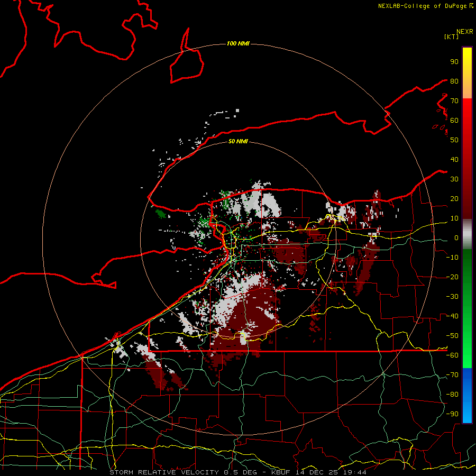
Task: Click the 100 NMI range ring label
Action: click(238, 44)
